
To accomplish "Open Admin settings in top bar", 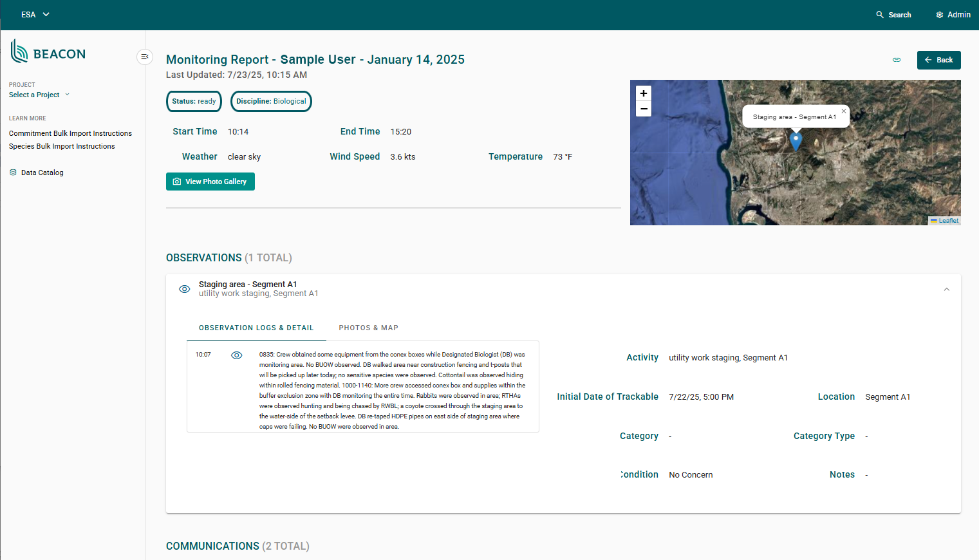I will 953,15.
